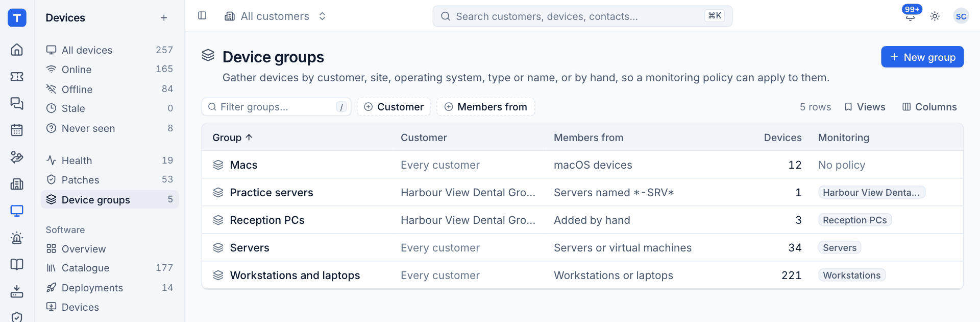Open Devices under Software section
The image size is (980, 322).
[x=110, y=307]
